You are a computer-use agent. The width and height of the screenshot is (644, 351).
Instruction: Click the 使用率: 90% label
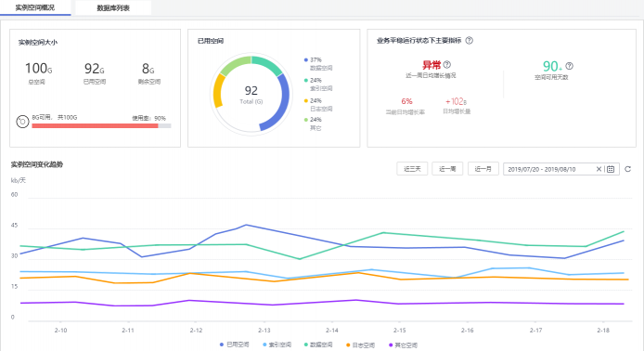[148, 118]
